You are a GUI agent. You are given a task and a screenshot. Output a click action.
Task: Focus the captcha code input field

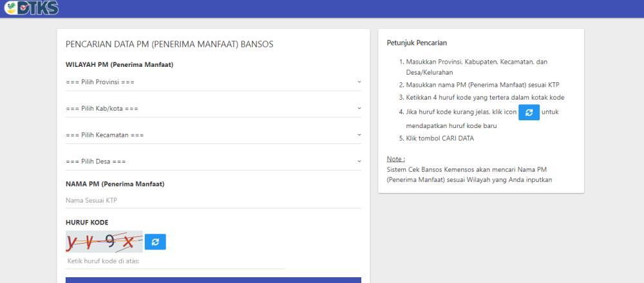pos(175,261)
